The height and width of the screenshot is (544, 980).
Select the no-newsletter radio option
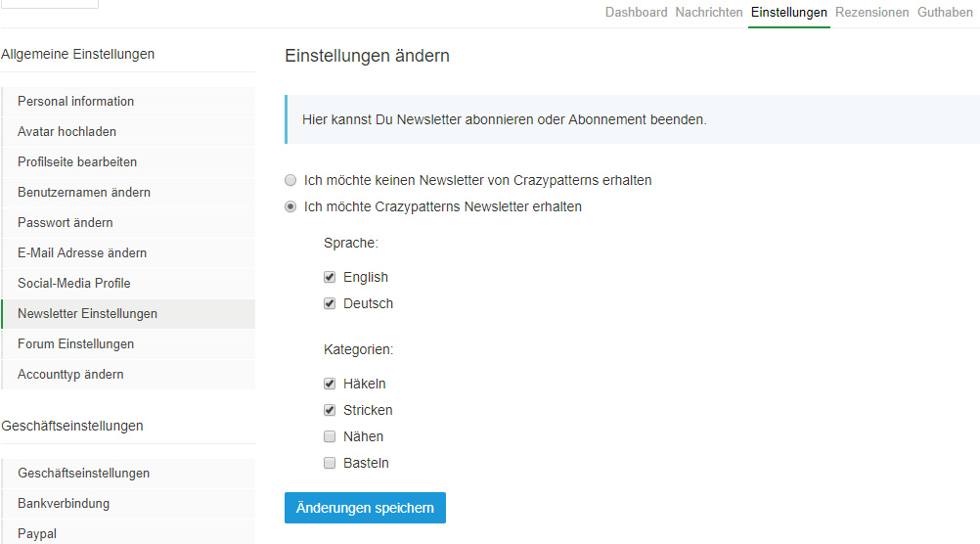[x=290, y=181]
